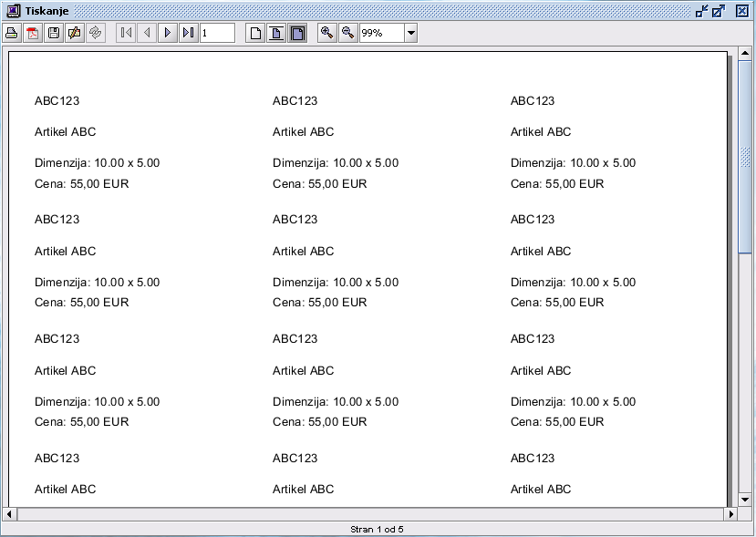Toggle Fit Width view mode
The width and height of the screenshot is (756, 537).
coord(297,33)
